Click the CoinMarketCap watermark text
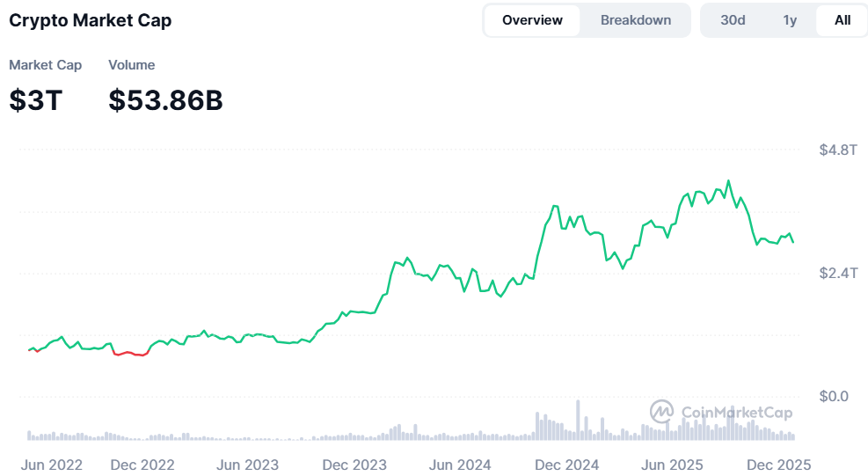868x476 pixels. (735, 412)
